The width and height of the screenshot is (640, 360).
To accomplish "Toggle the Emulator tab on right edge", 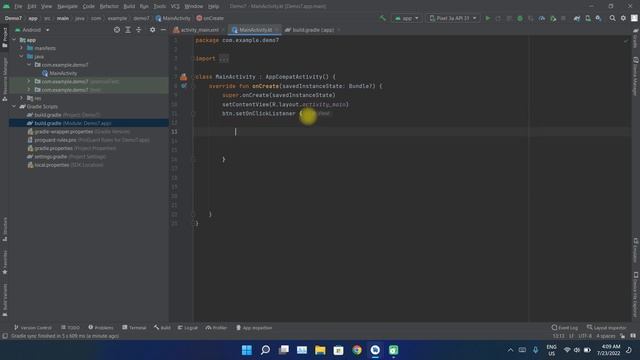I will pos(636,250).
